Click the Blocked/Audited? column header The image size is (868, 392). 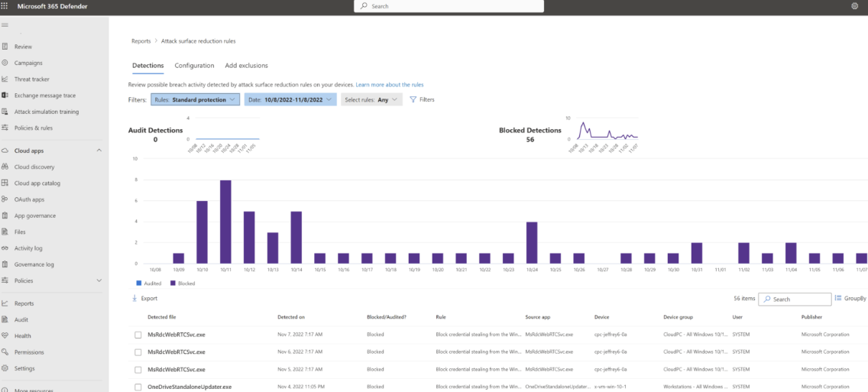[387, 317]
